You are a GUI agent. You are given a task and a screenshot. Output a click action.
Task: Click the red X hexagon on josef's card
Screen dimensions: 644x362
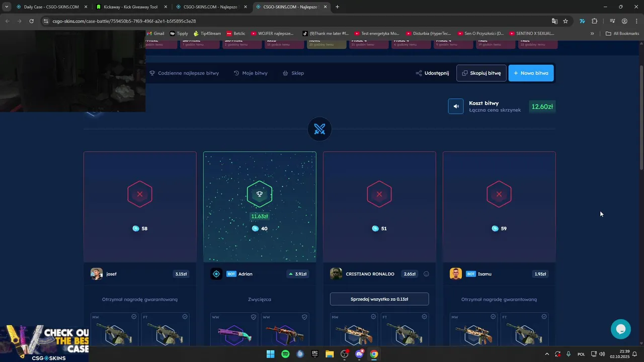140,194
